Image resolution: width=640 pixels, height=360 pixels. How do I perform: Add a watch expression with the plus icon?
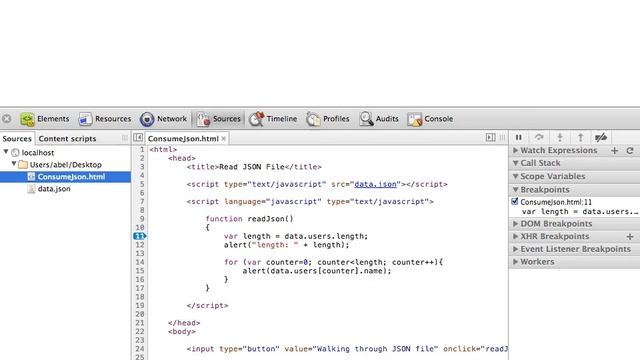pos(615,151)
